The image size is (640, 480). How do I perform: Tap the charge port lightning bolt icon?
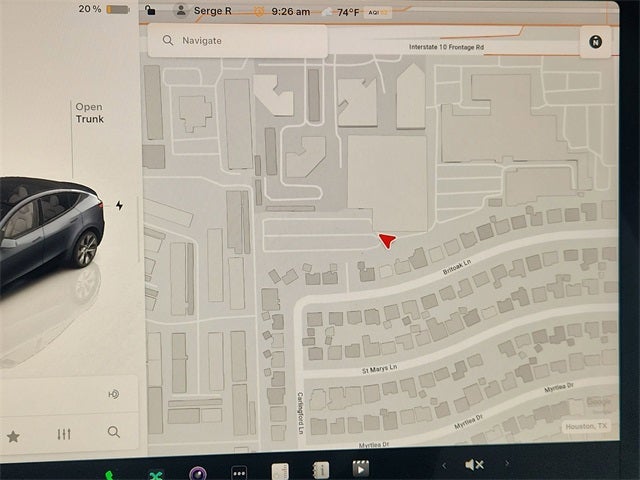point(120,206)
